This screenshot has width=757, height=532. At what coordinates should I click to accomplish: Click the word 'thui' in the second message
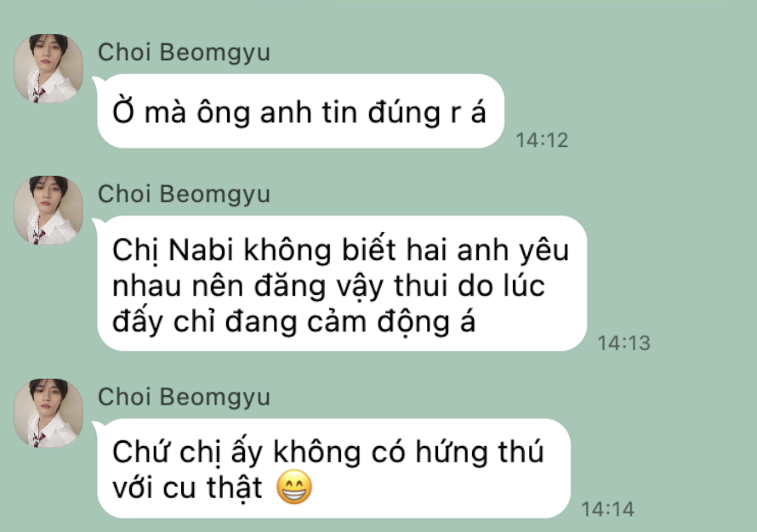420,286
